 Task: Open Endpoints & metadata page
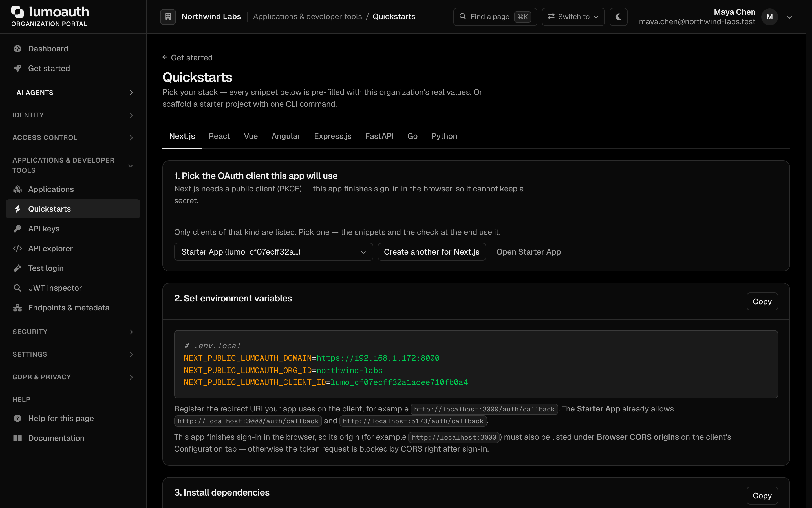click(x=73, y=308)
